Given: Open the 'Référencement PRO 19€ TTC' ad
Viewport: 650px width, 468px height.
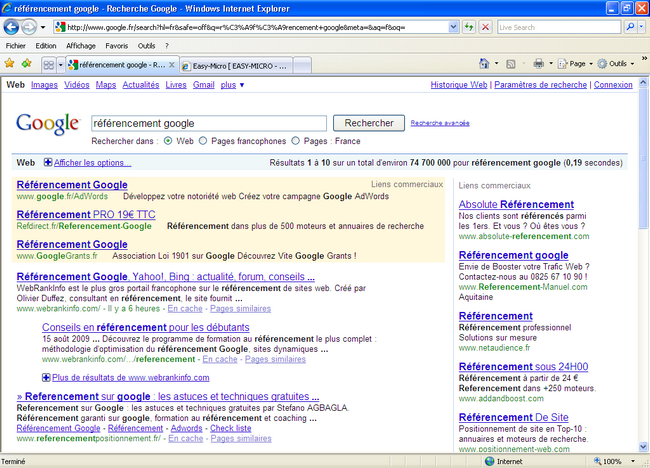Looking at the screenshot, I should [x=86, y=214].
